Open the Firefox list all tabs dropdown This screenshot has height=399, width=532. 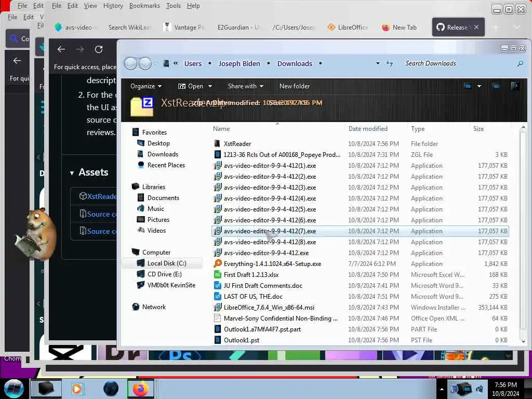(x=517, y=27)
